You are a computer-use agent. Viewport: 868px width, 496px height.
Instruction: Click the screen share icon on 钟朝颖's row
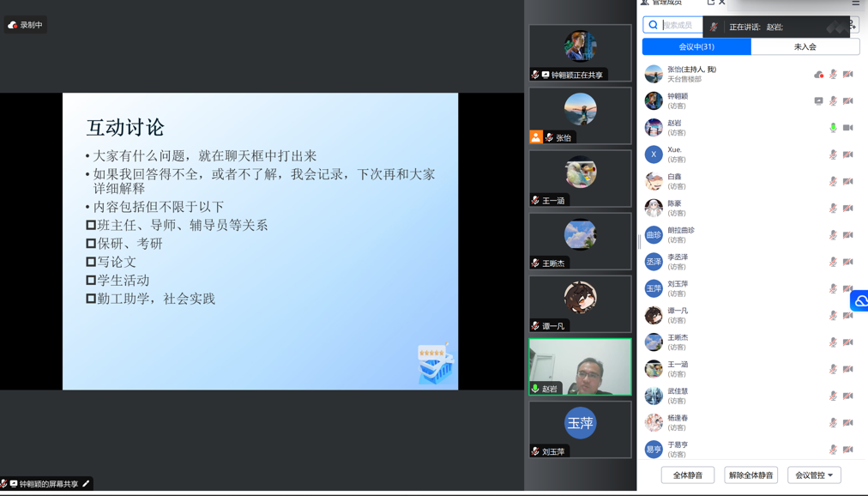818,101
